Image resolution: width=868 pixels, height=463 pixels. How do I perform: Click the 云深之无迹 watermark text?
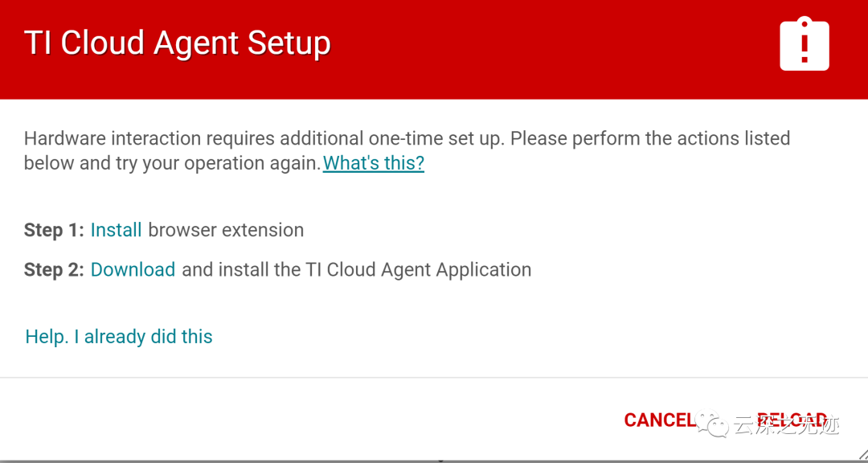tap(787, 426)
